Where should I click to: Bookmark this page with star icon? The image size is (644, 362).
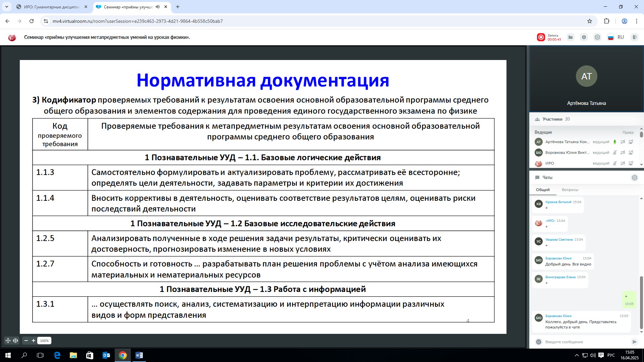pyautogui.click(x=590, y=21)
